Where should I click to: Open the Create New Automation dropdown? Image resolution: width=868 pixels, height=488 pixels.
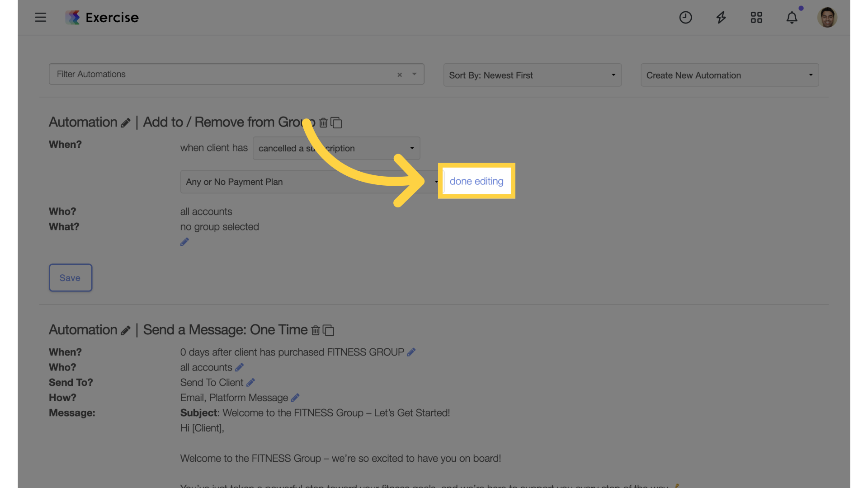pos(730,75)
